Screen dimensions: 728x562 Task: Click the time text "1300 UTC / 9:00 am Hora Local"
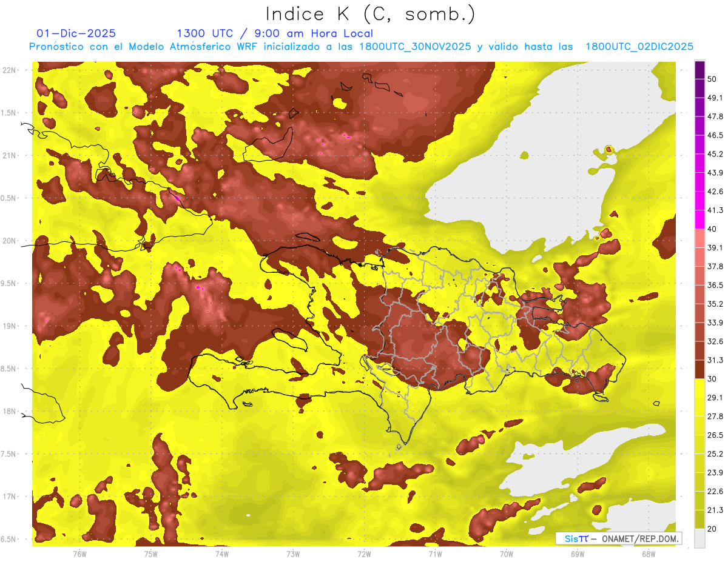point(275,33)
